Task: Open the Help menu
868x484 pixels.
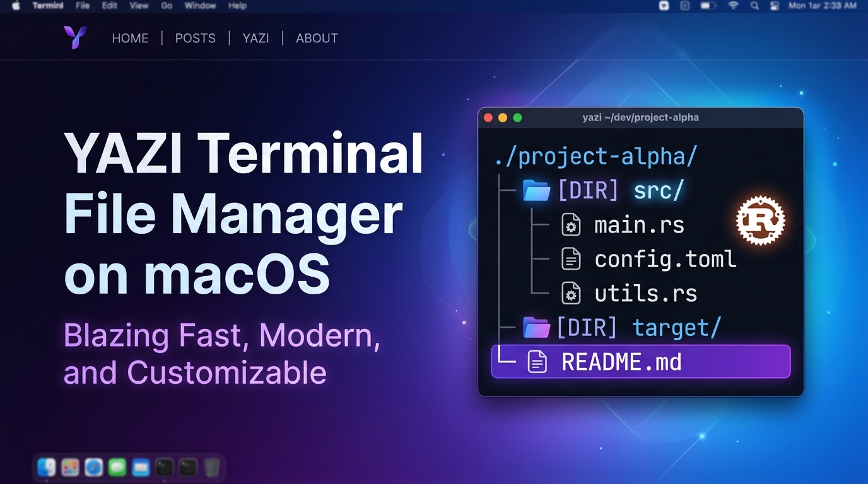Action: (x=237, y=6)
